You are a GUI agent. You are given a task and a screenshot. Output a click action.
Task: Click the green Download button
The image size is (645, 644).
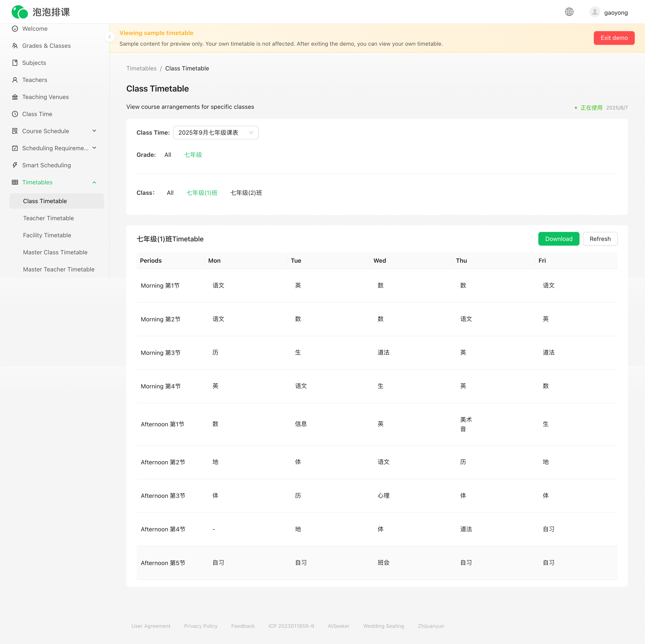559,239
